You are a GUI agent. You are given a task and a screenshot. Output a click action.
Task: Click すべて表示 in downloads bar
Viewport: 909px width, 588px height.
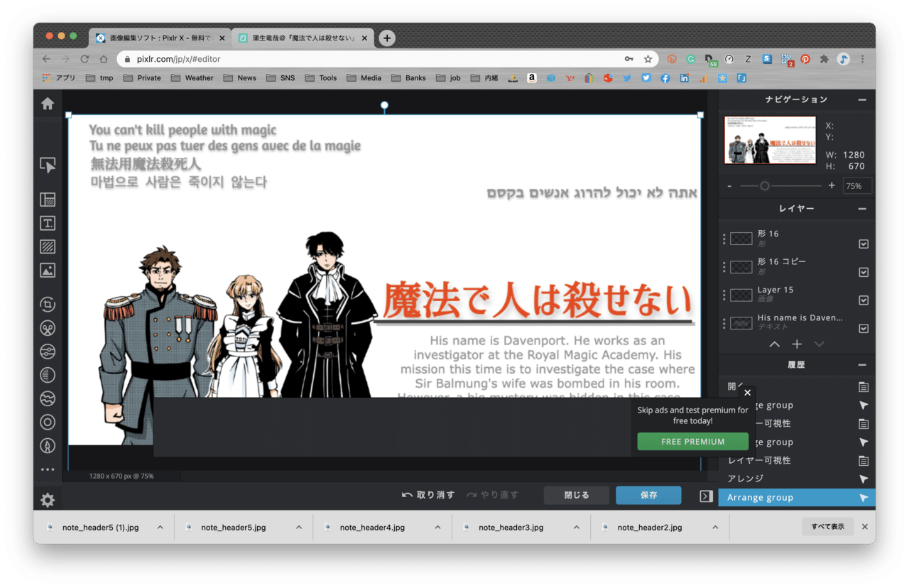[828, 527]
